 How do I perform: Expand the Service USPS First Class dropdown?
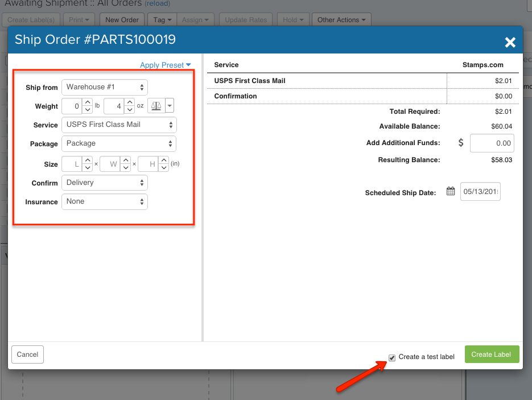(119, 125)
